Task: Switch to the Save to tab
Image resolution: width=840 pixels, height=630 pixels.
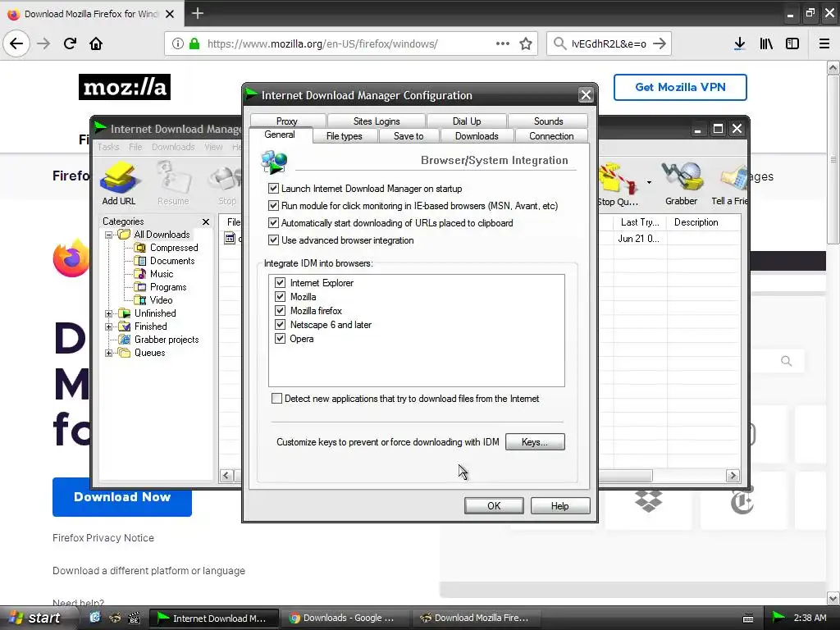Action: click(409, 136)
